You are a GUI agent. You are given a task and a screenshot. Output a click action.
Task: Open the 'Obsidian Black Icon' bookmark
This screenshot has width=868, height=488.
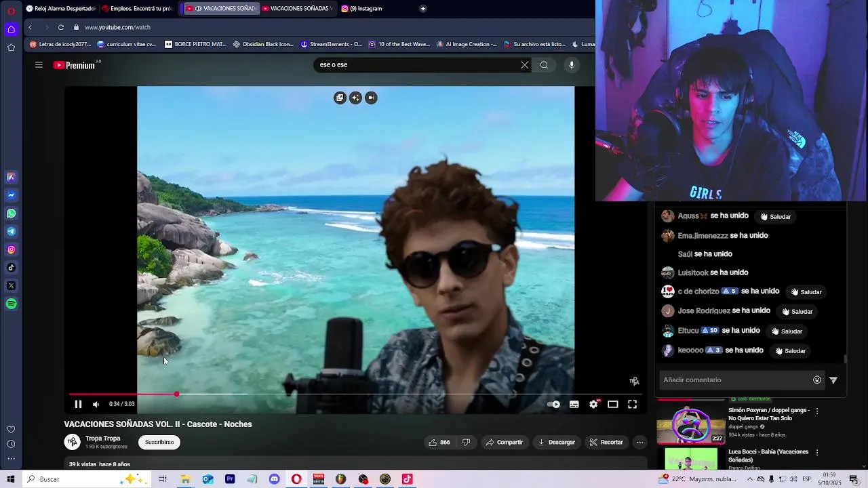[263, 44]
